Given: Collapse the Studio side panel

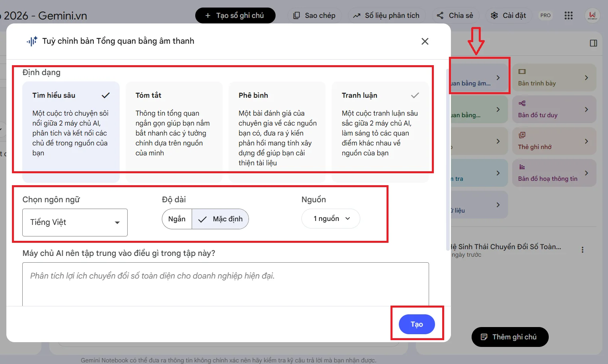Looking at the screenshot, I should 593,43.
